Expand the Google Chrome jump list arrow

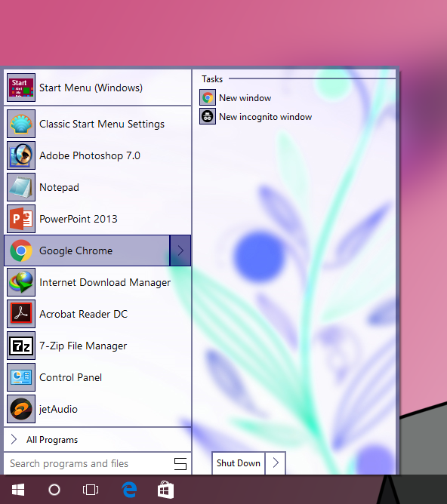point(180,250)
